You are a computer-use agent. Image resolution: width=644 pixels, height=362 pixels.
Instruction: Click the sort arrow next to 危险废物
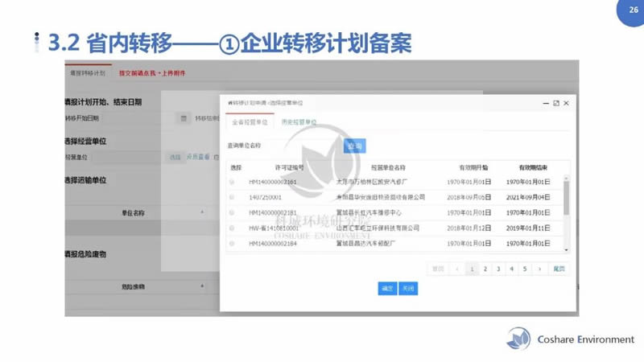[x=202, y=286]
